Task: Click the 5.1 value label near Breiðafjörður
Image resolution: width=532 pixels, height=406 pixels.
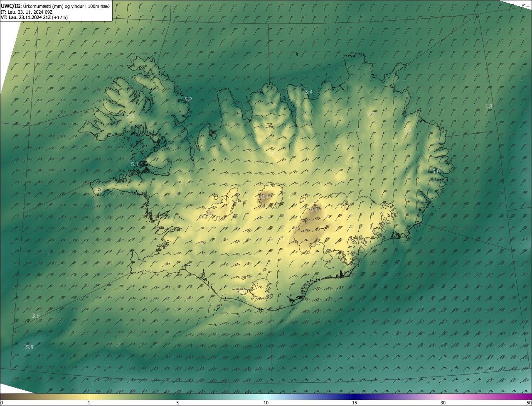Action: [135, 164]
